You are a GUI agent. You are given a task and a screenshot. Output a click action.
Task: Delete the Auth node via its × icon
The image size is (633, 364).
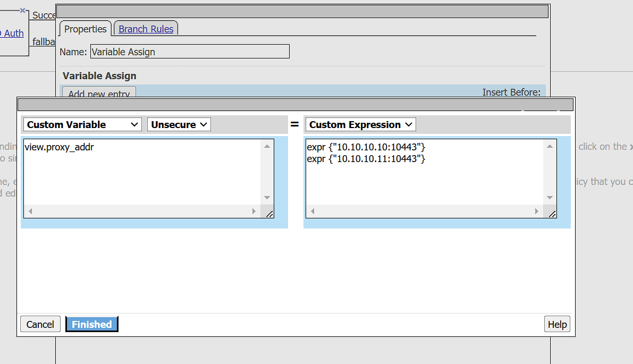[22, 9]
